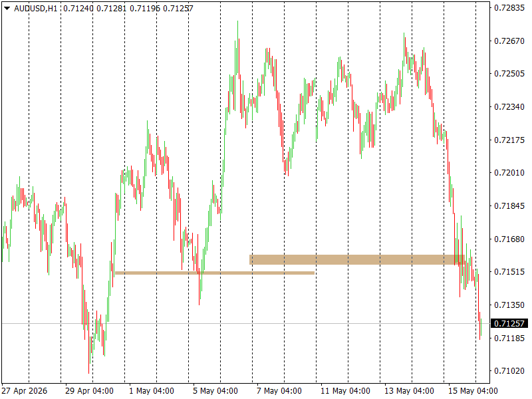This screenshot has width=532, height=399.
Task: Click the 0.72010 price scale label
Action: 509,173
